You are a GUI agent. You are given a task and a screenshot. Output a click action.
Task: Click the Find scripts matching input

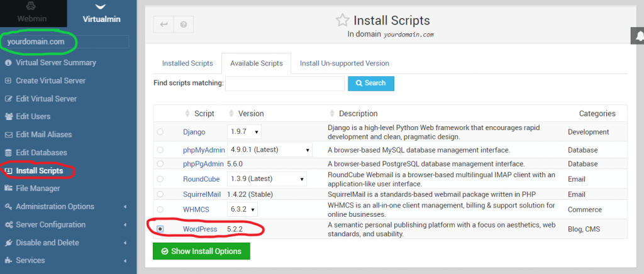[x=285, y=83]
